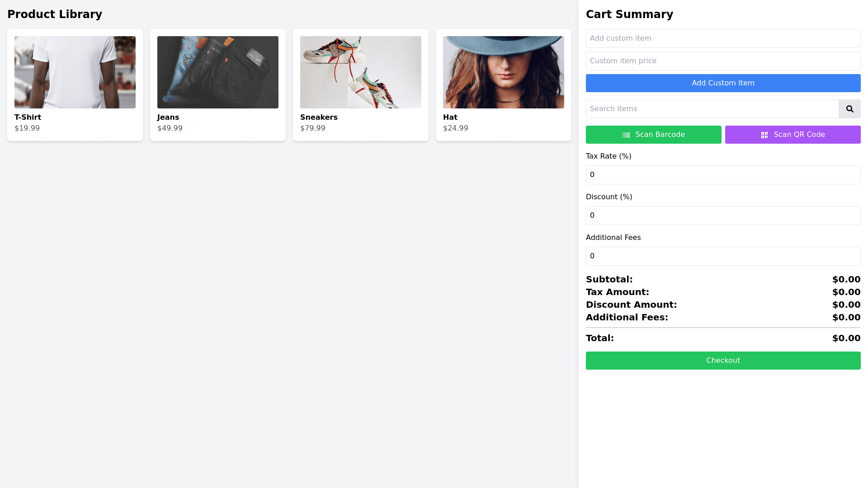Click the QR code icon
Image resolution: width=868 pixels, height=488 pixels.
[x=764, y=135]
